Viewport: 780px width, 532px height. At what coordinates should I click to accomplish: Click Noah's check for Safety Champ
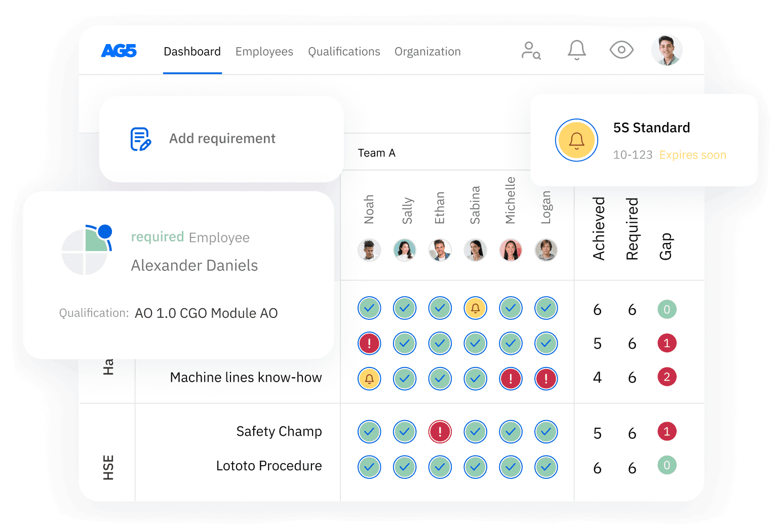pyautogui.click(x=369, y=432)
